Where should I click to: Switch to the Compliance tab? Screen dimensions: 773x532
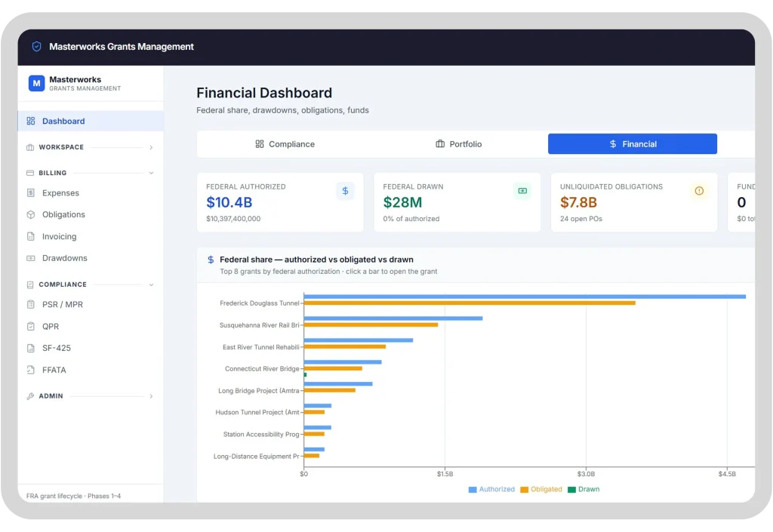(285, 144)
